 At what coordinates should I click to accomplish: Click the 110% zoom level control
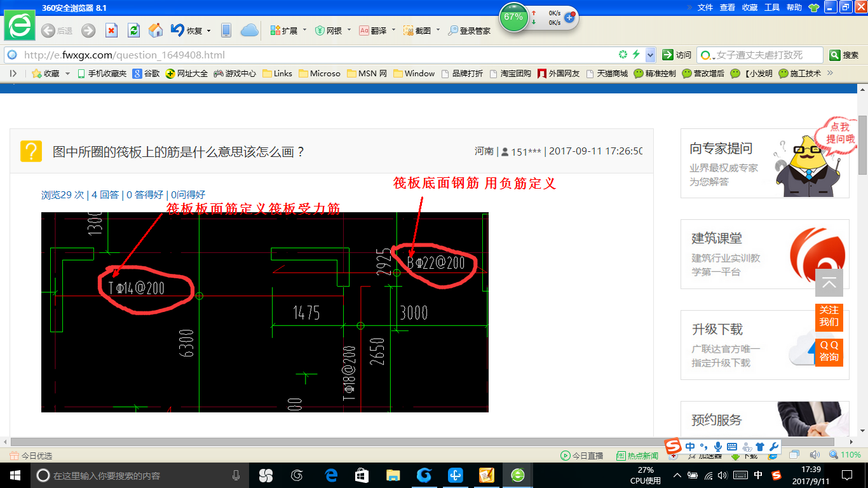pos(845,455)
